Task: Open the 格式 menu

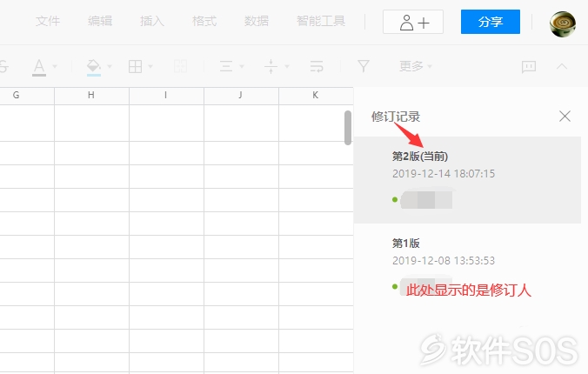Action: (204, 22)
